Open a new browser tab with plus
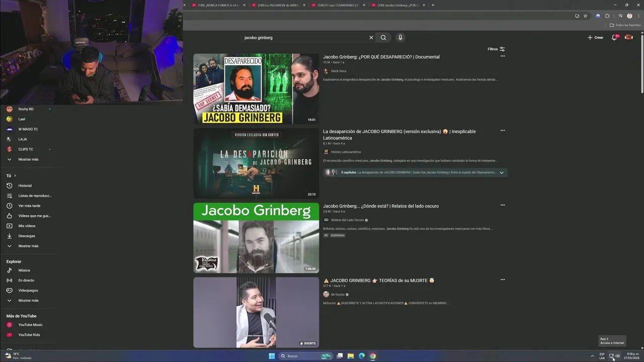The image size is (644, 362). 433,5
